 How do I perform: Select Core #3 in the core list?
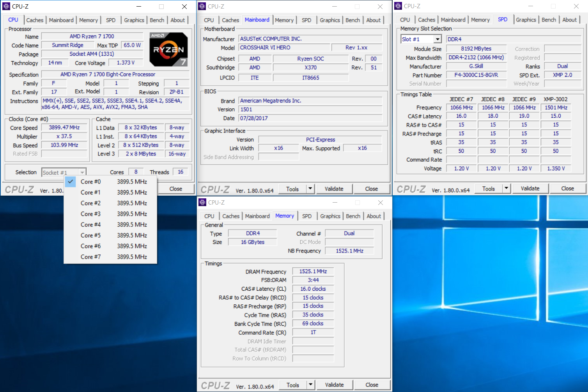(x=110, y=214)
